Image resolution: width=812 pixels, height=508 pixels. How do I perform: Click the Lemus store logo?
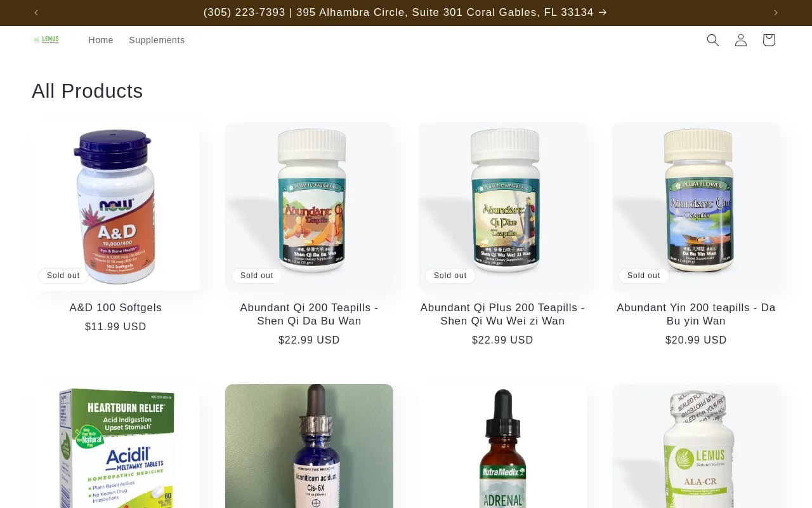pos(46,40)
